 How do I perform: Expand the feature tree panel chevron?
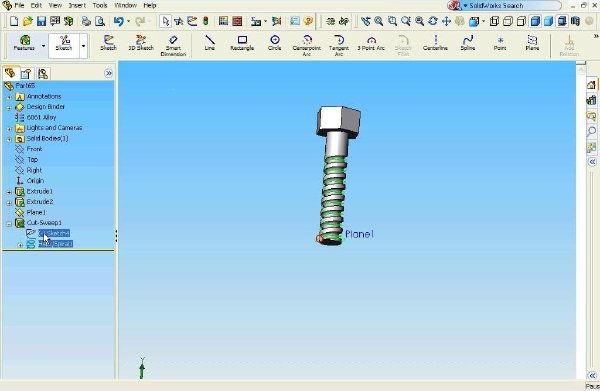coord(108,73)
